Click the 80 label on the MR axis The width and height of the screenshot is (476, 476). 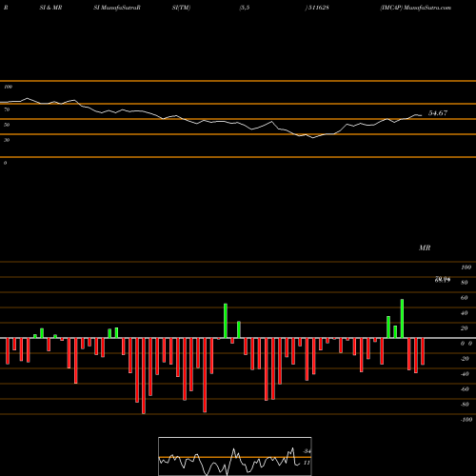pyautogui.click(x=465, y=283)
